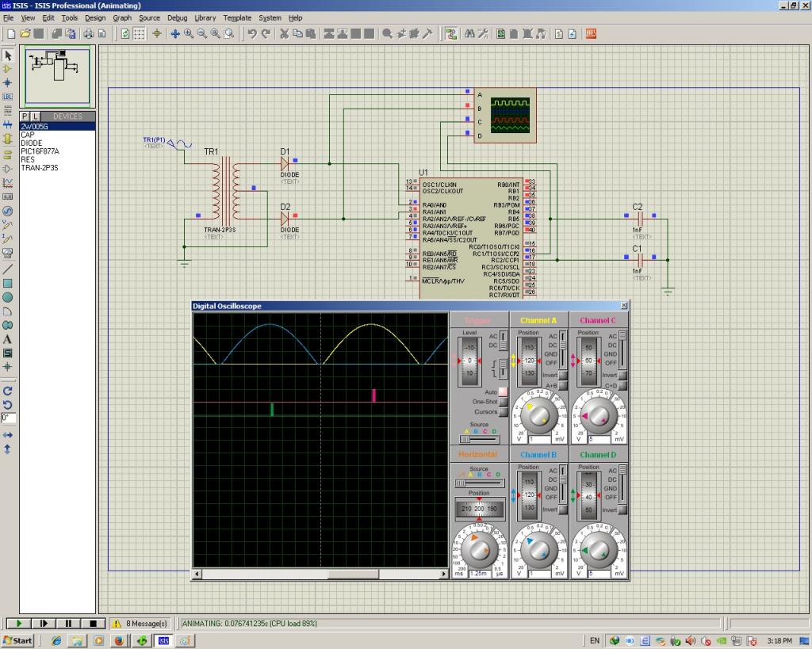The image size is (812, 649).
Task: Click the Undo icon in the toolbar
Action: [x=251, y=33]
